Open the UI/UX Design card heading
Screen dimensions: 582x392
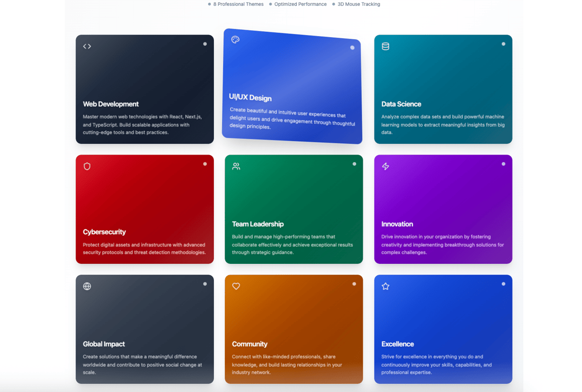250,97
